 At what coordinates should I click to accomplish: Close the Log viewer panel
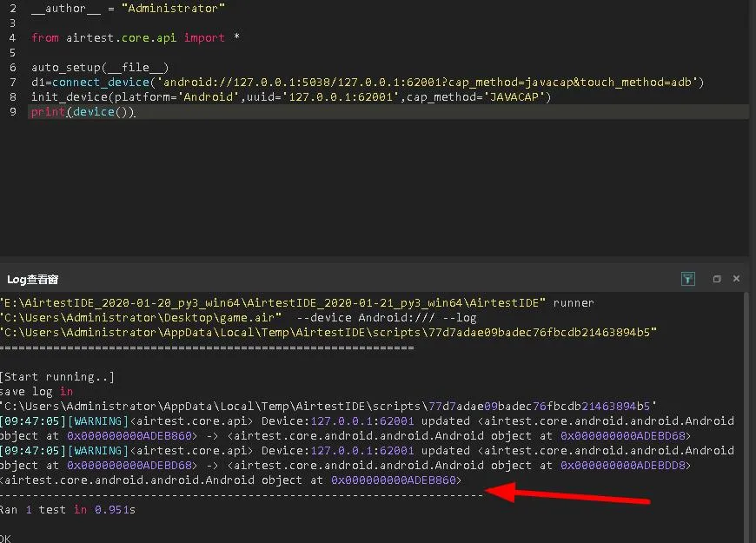coord(736,279)
